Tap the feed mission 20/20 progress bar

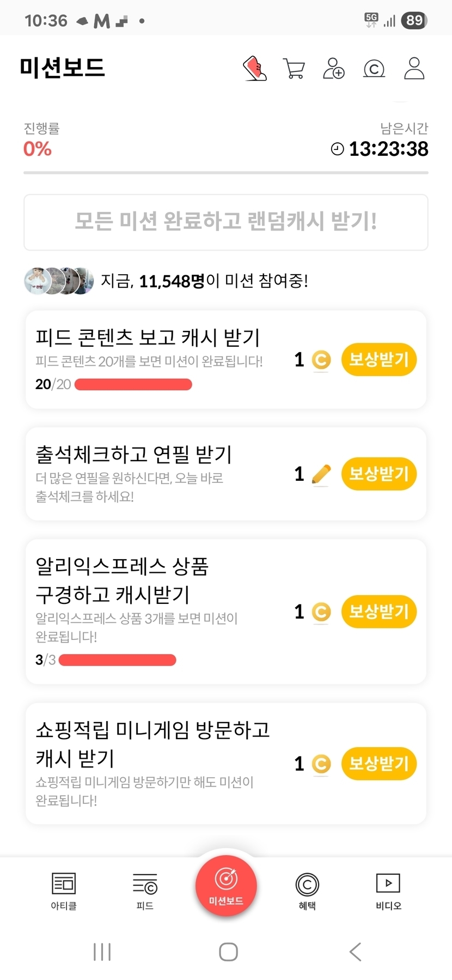tap(133, 385)
